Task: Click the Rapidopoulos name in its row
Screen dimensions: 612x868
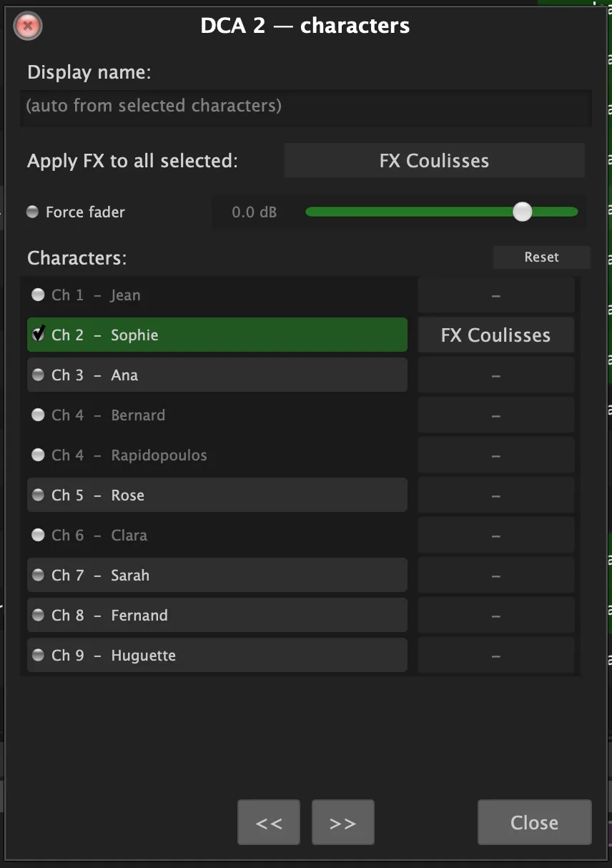Action: pos(159,455)
